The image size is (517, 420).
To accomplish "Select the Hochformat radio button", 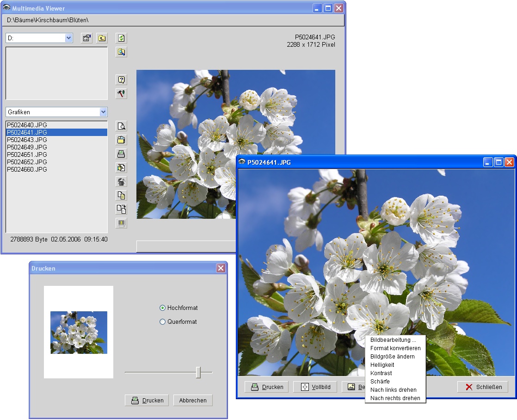I will point(162,308).
